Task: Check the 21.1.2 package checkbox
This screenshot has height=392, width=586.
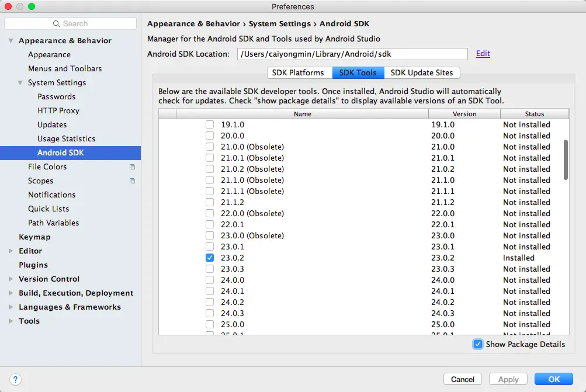Action: 210,202
